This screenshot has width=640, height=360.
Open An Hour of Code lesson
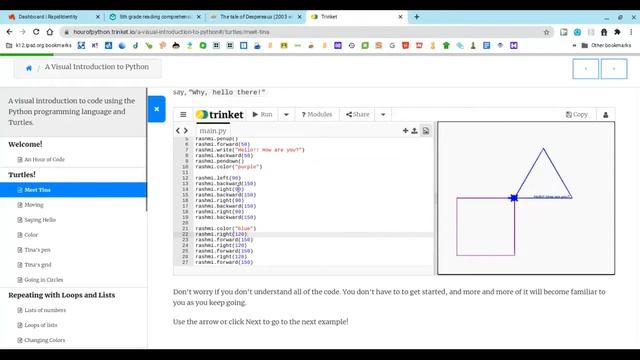coord(44,160)
